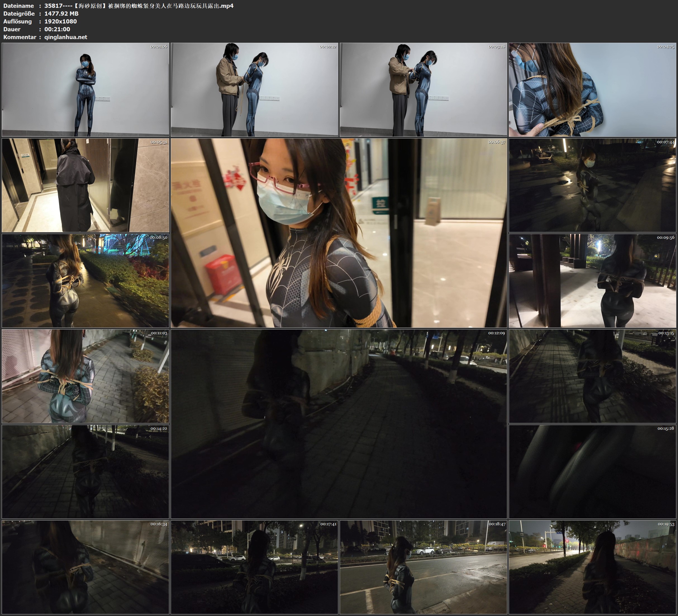This screenshot has width=678, height=616.
Task: Open the hallway thumbnail at 00:05:31
Action: [x=85, y=185]
